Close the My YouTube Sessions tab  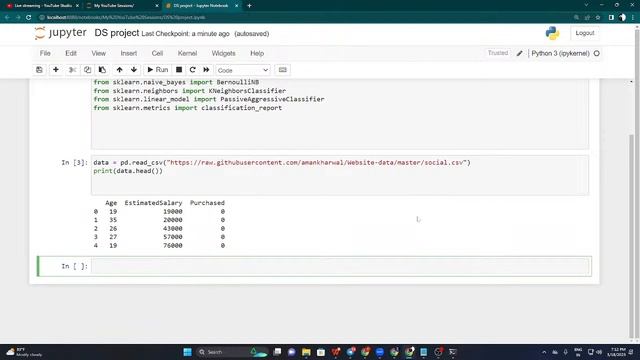tap(157, 6)
